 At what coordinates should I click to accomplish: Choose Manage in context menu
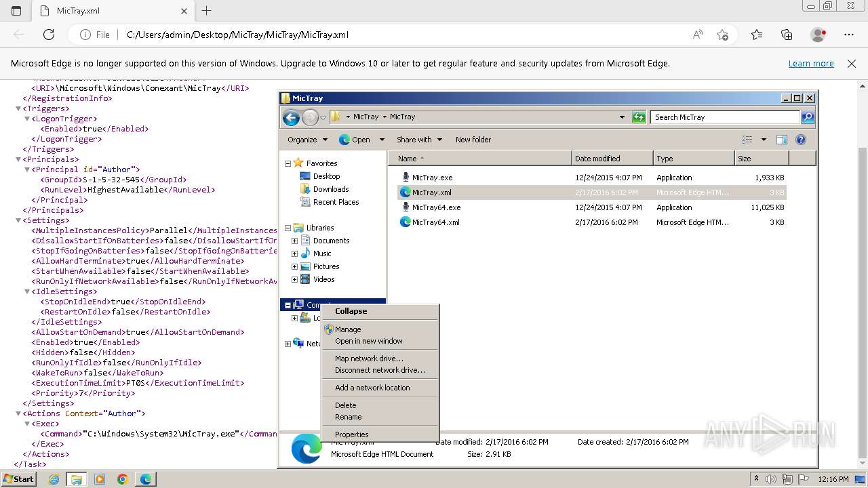point(380,329)
